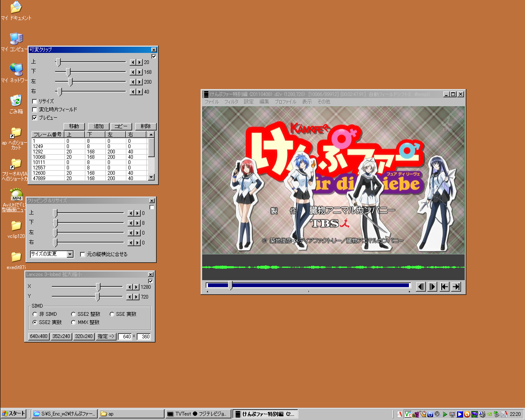Click the red A language bar icon
This screenshot has height=420, width=525.
(399, 414)
